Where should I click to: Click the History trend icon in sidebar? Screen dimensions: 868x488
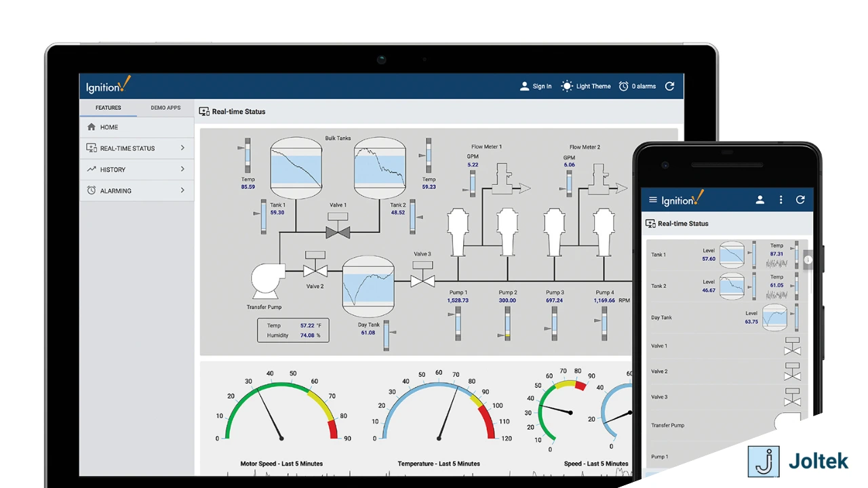(x=92, y=169)
